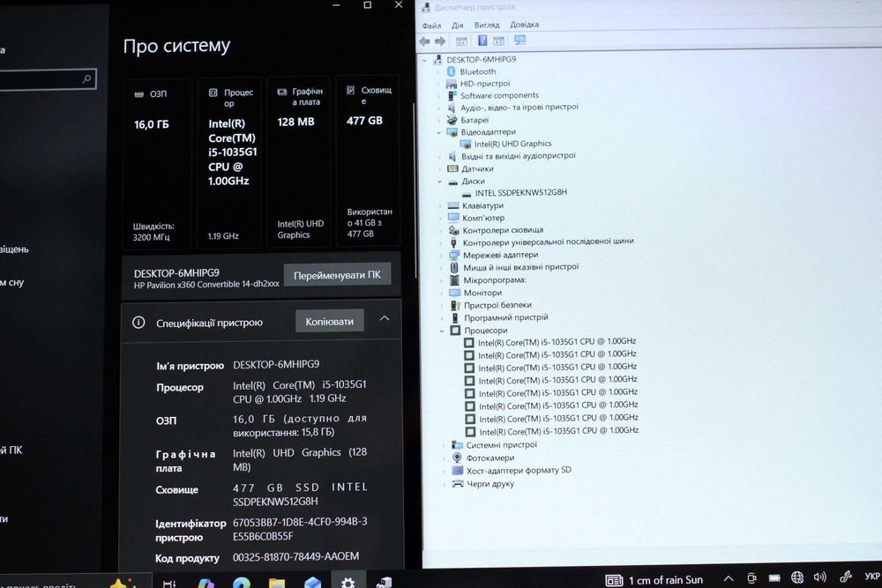This screenshot has height=588, width=882.
Task: Open the network globe tray icon
Action: pyautogui.click(x=797, y=577)
